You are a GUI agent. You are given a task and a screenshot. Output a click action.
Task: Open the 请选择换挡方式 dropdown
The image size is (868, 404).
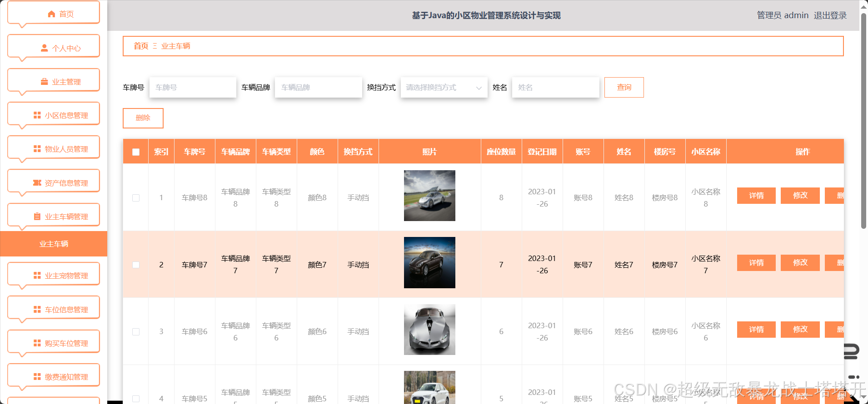point(444,88)
